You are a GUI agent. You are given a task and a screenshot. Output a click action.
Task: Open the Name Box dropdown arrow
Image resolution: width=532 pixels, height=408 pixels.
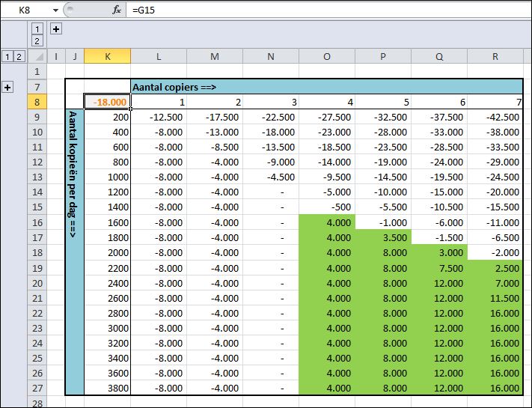tap(55, 10)
